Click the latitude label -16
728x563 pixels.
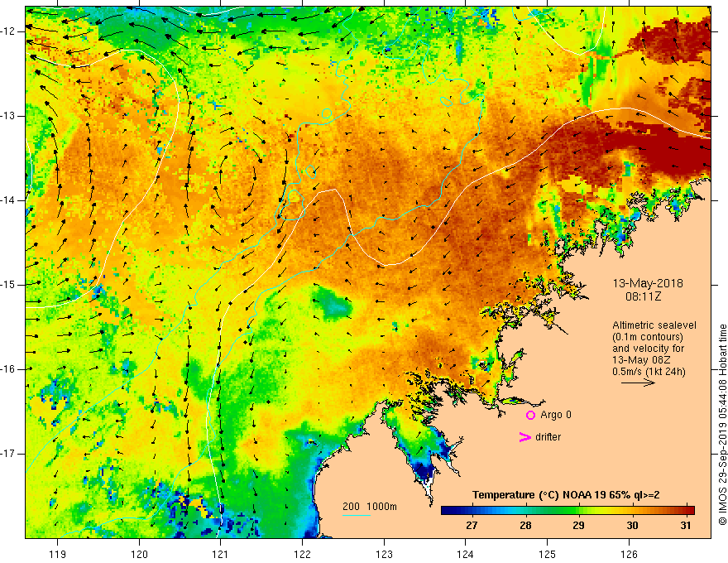tap(8, 369)
